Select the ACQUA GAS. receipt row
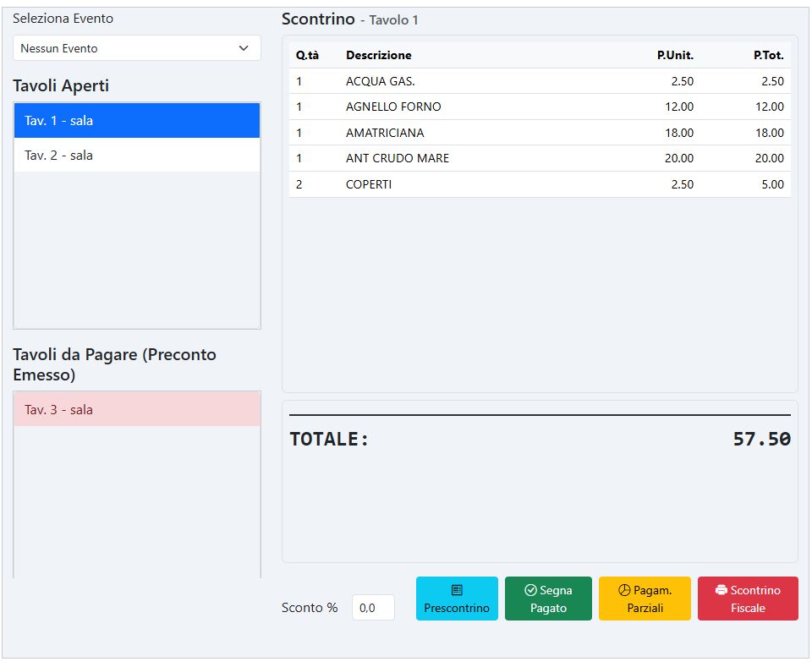The image size is (812, 667). coord(540,81)
